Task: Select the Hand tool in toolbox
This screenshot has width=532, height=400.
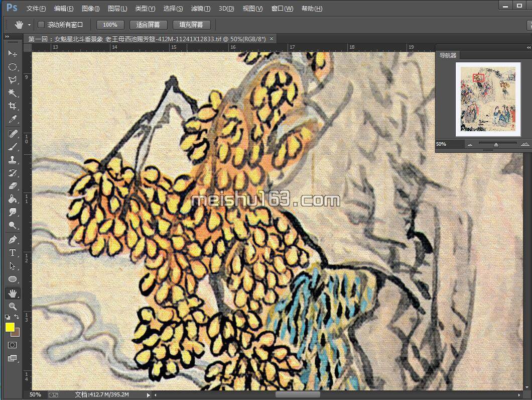Action: [13, 293]
